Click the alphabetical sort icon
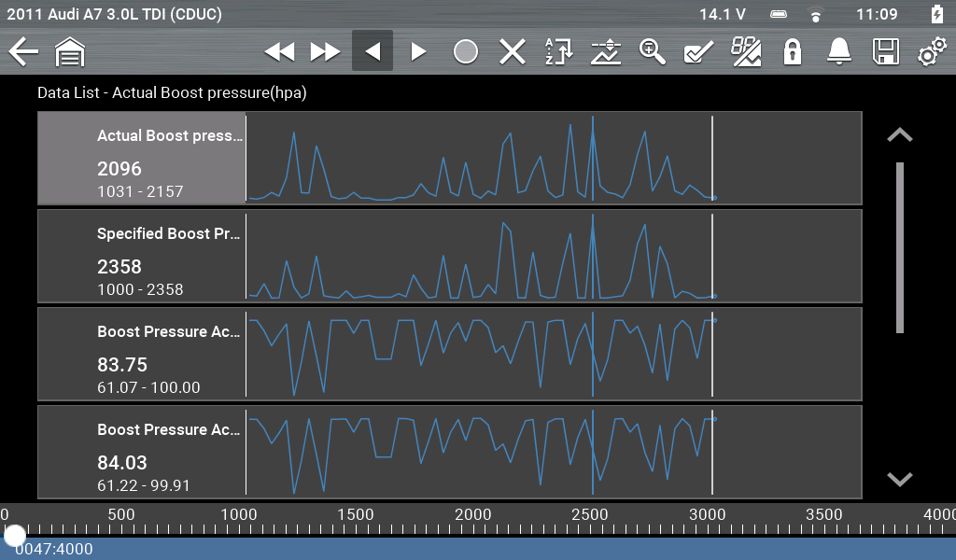The height and width of the screenshot is (560, 956). tap(558, 51)
